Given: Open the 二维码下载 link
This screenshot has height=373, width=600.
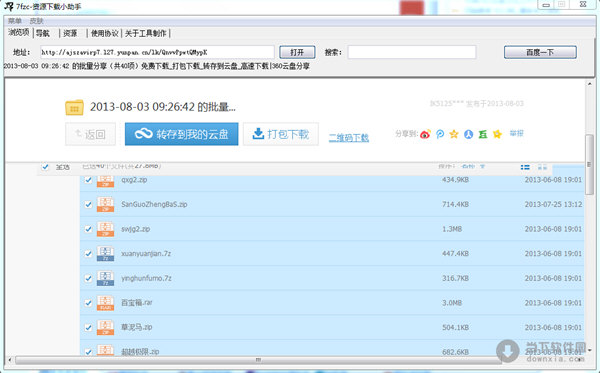Looking at the screenshot, I should tap(349, 137).
